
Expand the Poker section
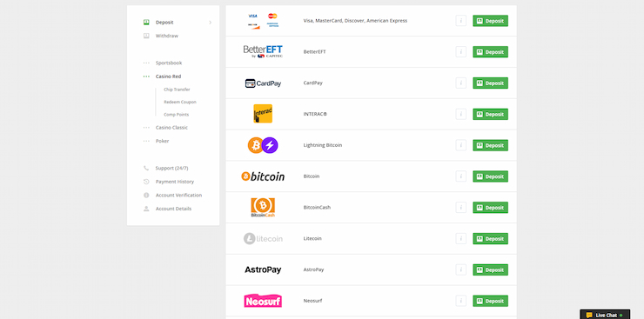[x=162, y=141]
